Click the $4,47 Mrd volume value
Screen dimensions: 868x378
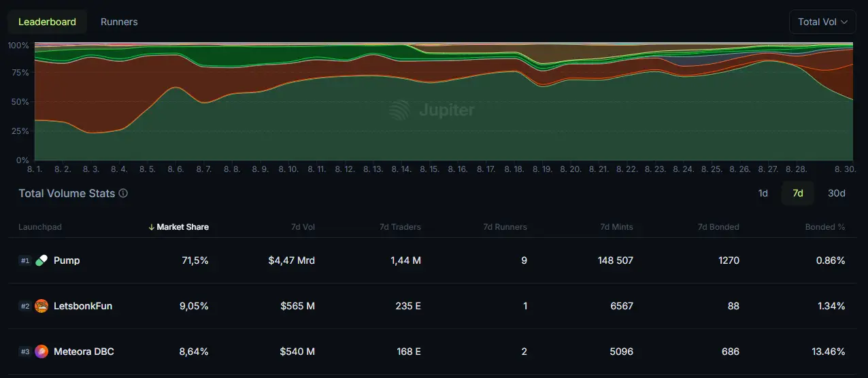(292, 260)
